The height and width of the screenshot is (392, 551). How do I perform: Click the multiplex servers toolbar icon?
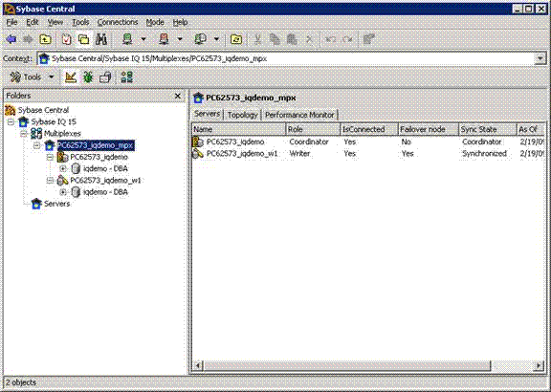(126, 76)
